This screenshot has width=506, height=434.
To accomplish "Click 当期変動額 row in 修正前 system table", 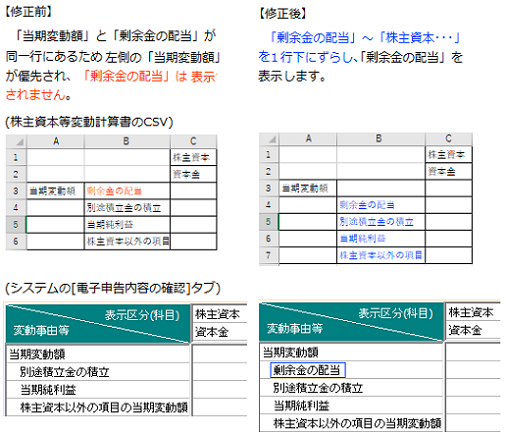I will [98, 354].
